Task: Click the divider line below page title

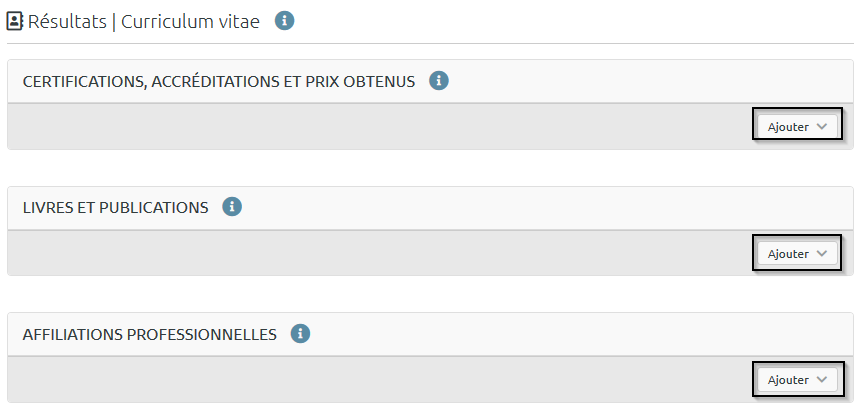Action: (430, 43)
